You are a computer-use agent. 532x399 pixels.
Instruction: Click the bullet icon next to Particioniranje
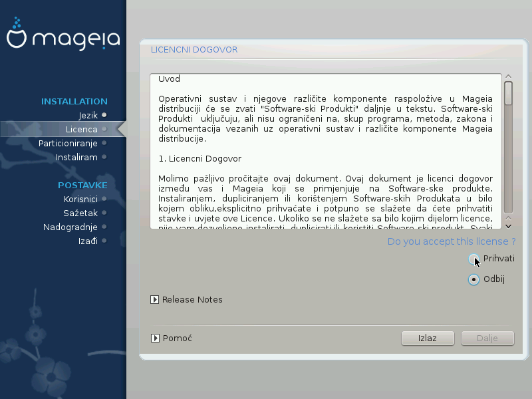pyautogui.click(x=104, y=143)
